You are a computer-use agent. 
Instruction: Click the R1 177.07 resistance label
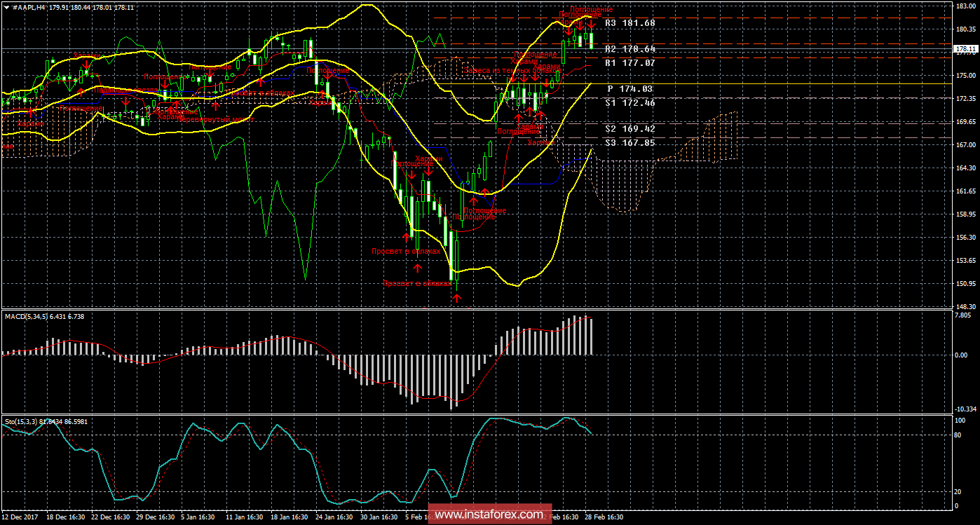[629, 62]
